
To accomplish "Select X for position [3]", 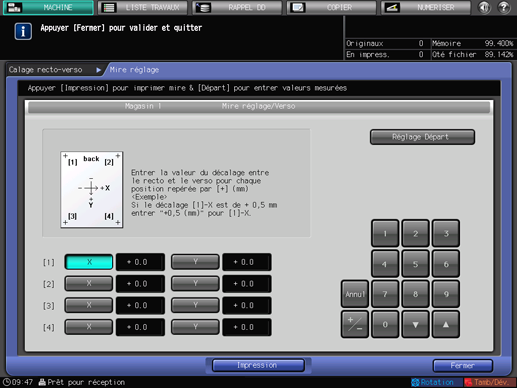I will [x=89, y=305].
